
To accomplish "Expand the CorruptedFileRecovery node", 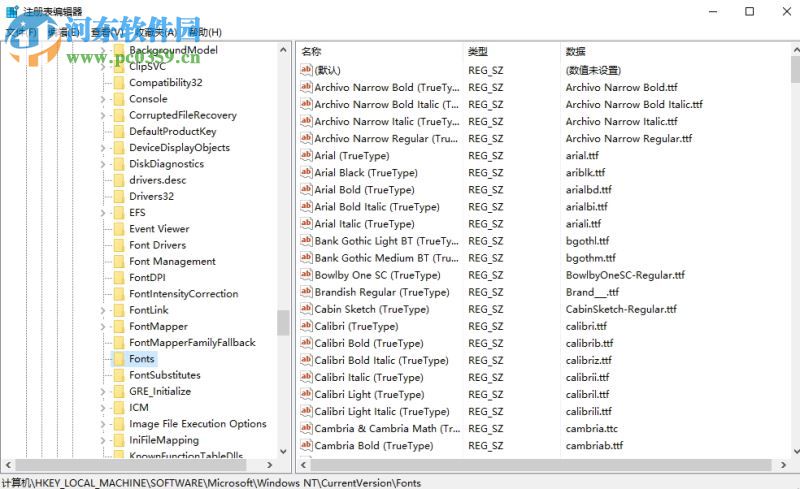I will click(x=103, y=115).
